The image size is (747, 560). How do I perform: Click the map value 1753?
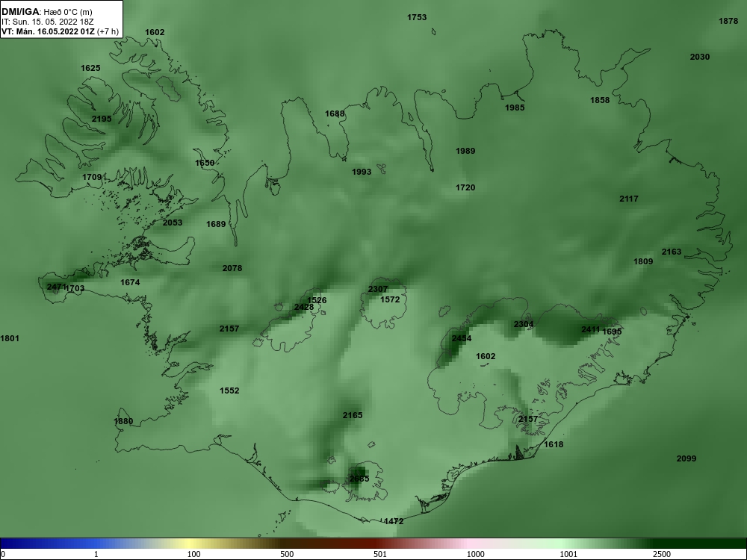pos(417,17)
